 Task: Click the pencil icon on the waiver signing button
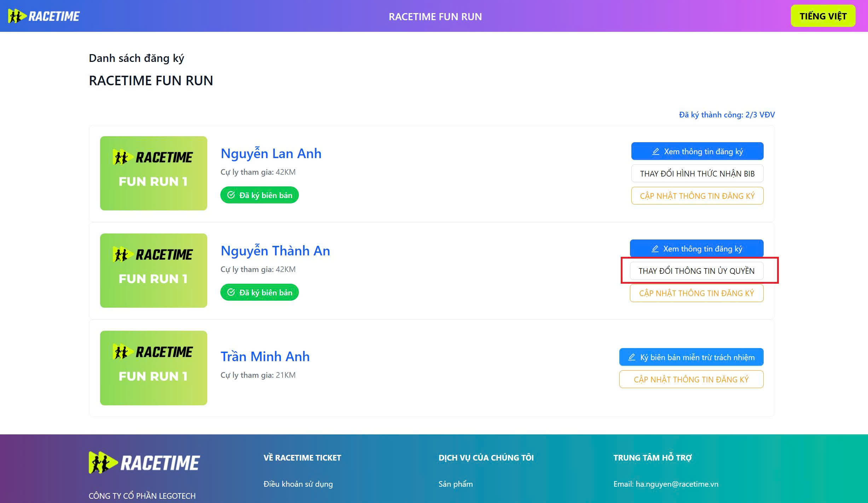[x=632, y=357]
